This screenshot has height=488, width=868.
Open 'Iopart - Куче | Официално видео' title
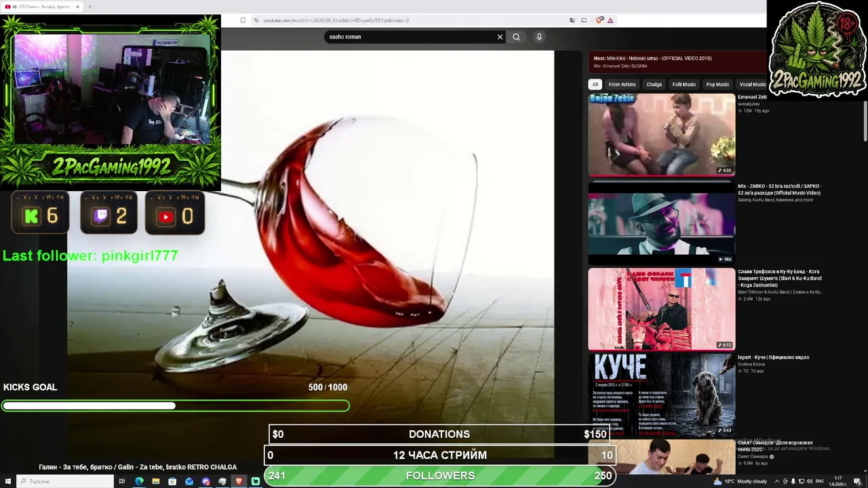[773, 357]
